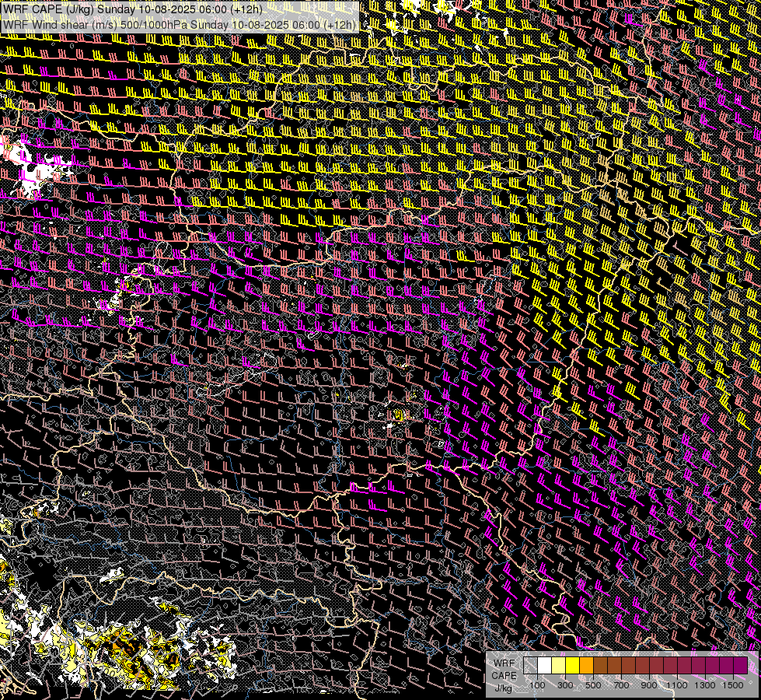
Task: Click the orange CAPE legend swatch
Action: tap(586, 665)
